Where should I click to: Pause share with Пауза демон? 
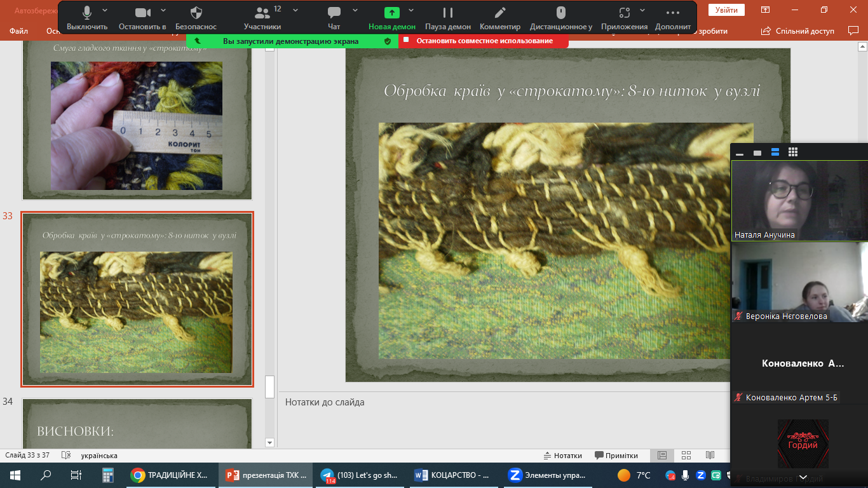click(x=448, y=18)
